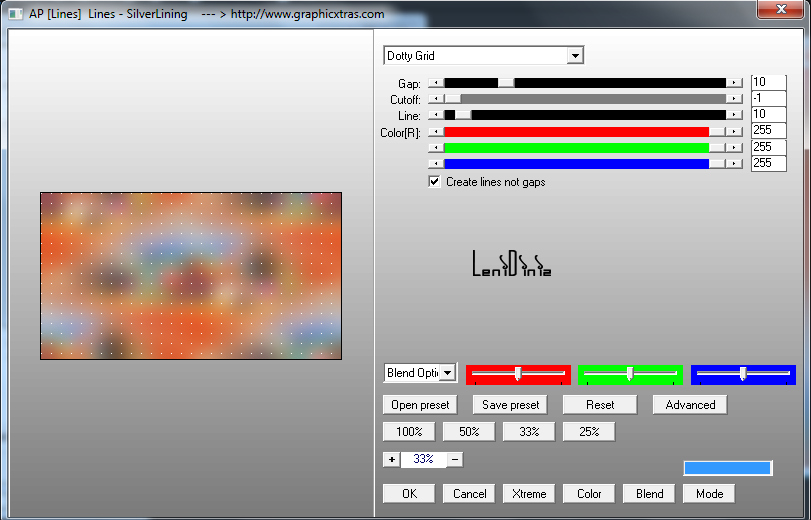Screen dimensions: 811x520
Task: Click the Color[R] red slider right arrow
Action: tap(735, 131)
